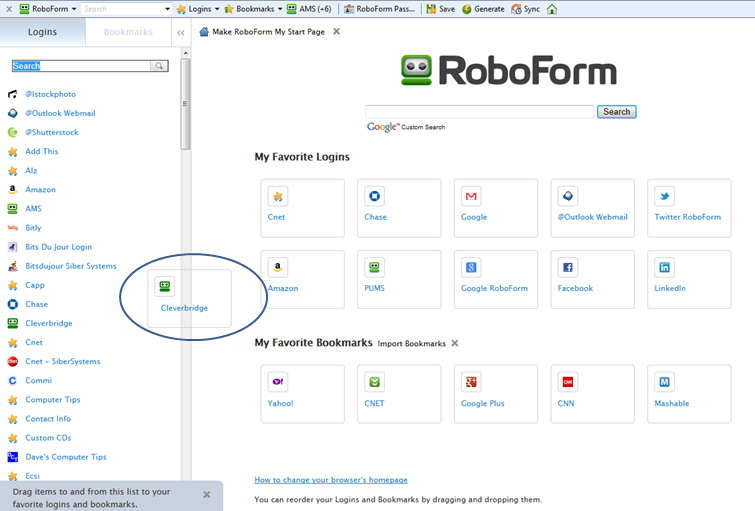This screenshot has width=755, height=511.
Task: Select the Logins sidebar tab
Action: pos(42,32)
